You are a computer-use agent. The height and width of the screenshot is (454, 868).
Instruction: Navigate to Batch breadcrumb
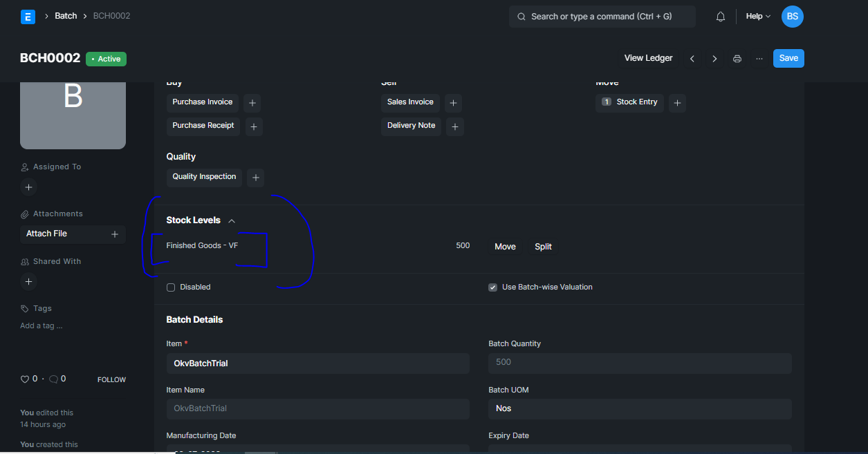[x=66, y=16]
